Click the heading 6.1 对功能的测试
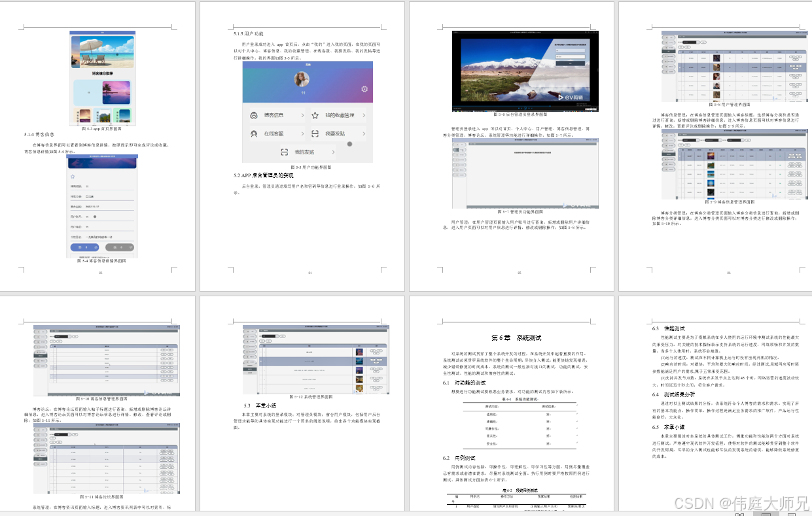 click(x=463, y=382)
